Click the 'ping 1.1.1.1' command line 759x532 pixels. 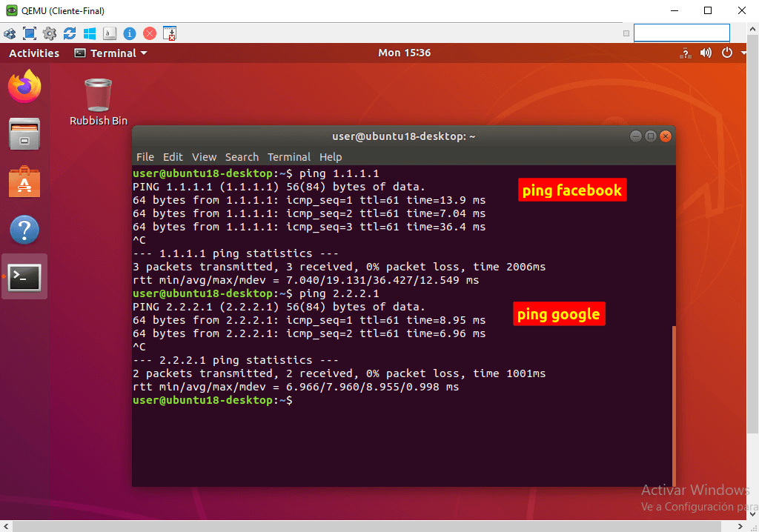[256, 174]
